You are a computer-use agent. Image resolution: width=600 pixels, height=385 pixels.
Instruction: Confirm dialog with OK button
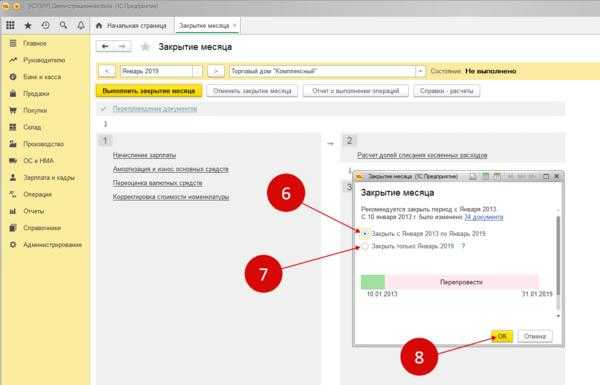click(502, 336)
